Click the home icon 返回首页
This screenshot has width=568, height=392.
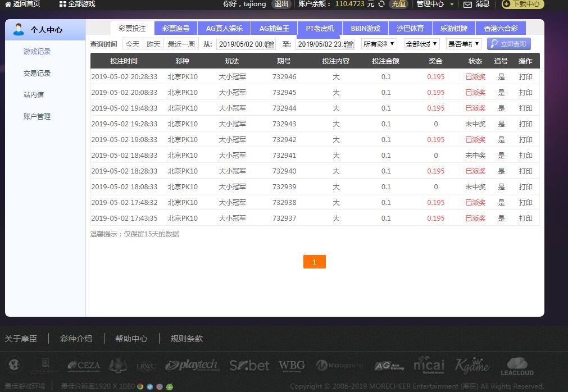(8, 4)
